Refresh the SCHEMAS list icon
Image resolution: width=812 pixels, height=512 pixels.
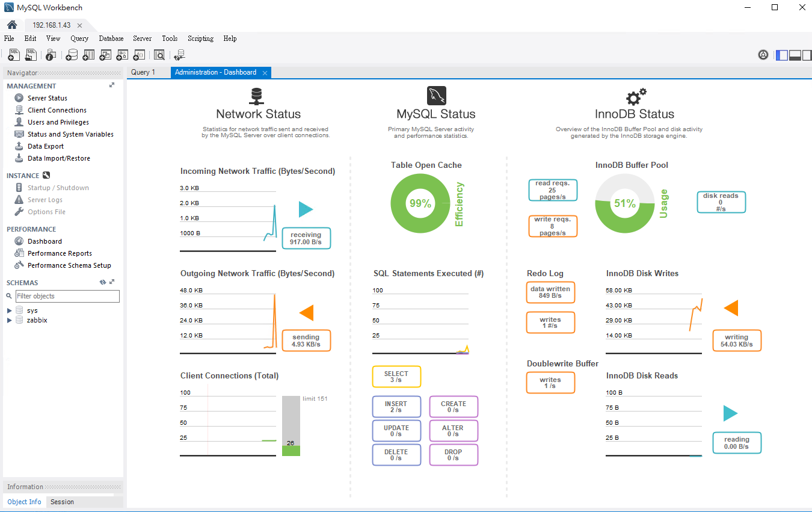pos(103,282)
